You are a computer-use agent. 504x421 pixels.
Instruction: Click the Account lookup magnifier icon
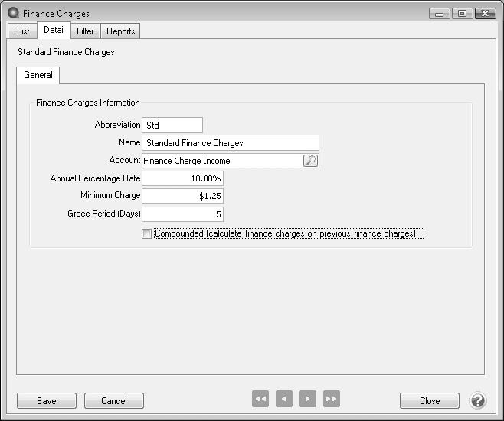(310, 161)
